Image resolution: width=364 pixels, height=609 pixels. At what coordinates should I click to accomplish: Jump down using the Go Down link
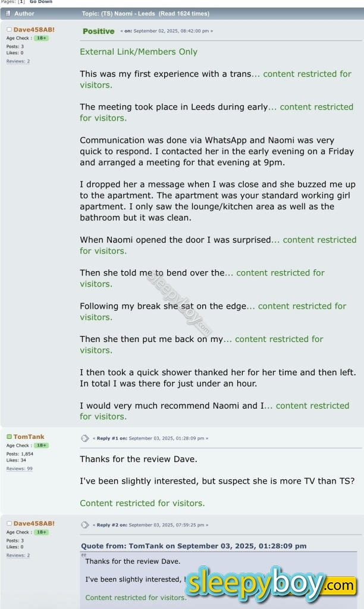[x=41, y=2]
